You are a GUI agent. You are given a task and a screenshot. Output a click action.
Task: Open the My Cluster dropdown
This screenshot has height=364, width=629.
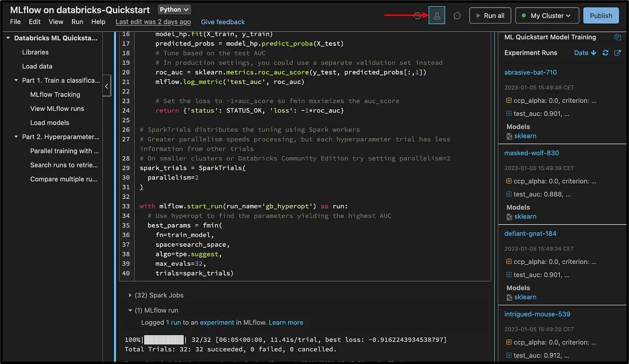[547, 15]
